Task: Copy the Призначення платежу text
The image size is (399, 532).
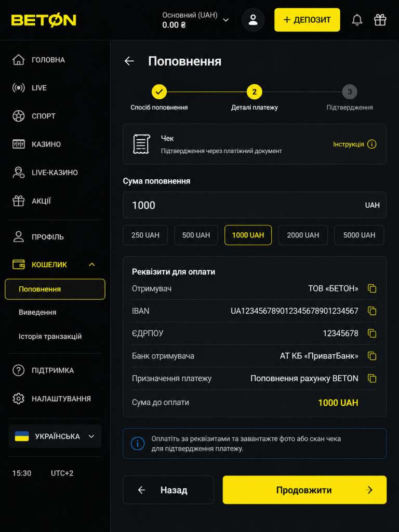Action: point(372,378)
